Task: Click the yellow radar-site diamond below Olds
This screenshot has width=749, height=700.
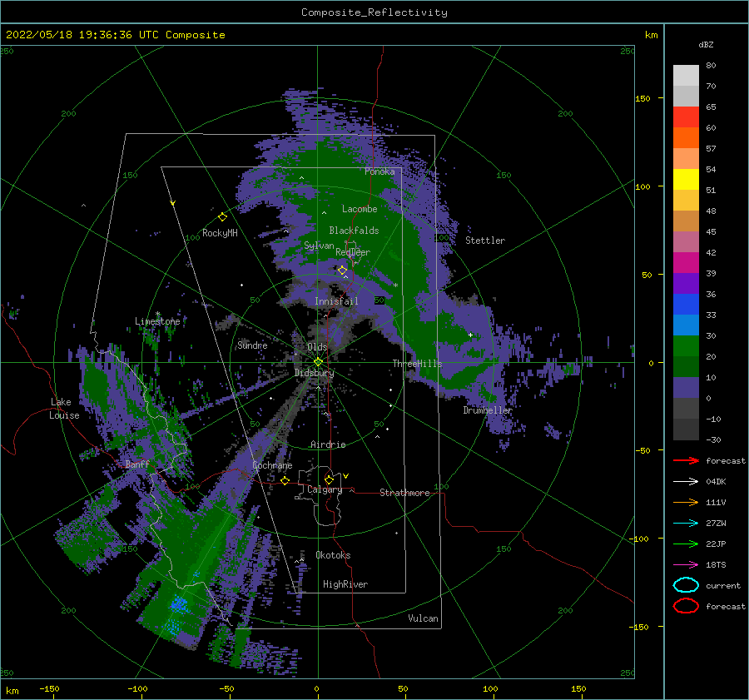Action: 318,362
